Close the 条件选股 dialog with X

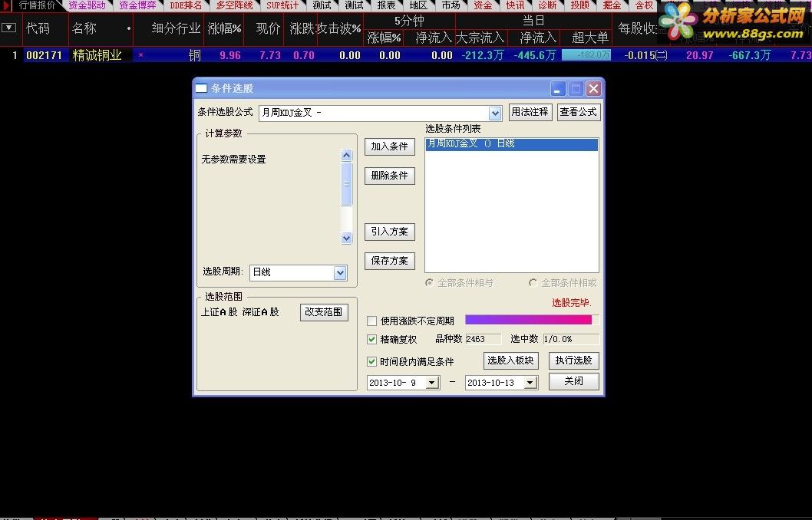tap(593, 89)
